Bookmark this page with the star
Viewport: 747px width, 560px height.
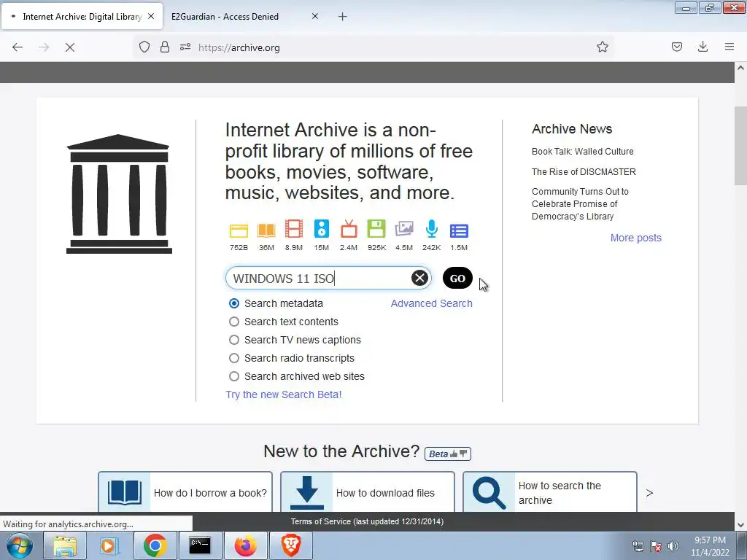pyautogui.click(x=602, y=47)
